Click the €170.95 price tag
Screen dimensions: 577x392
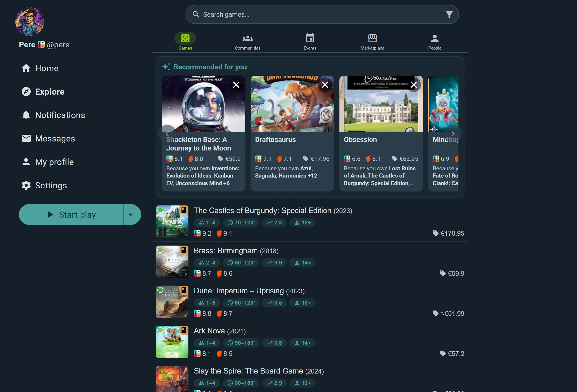[x=448, y=233]
